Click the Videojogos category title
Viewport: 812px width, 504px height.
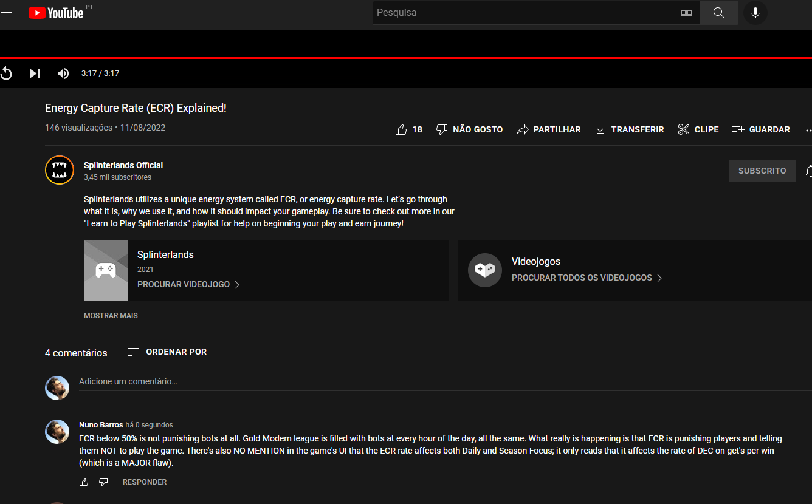click(x=536, y=262)
